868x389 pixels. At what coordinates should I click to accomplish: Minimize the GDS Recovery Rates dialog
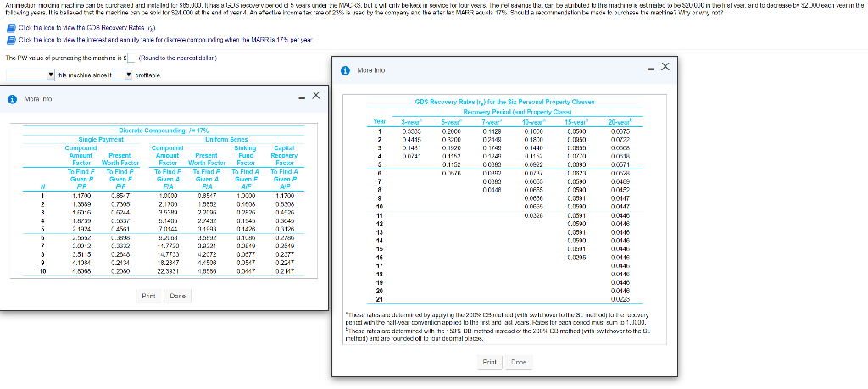(x=650, y=70)
